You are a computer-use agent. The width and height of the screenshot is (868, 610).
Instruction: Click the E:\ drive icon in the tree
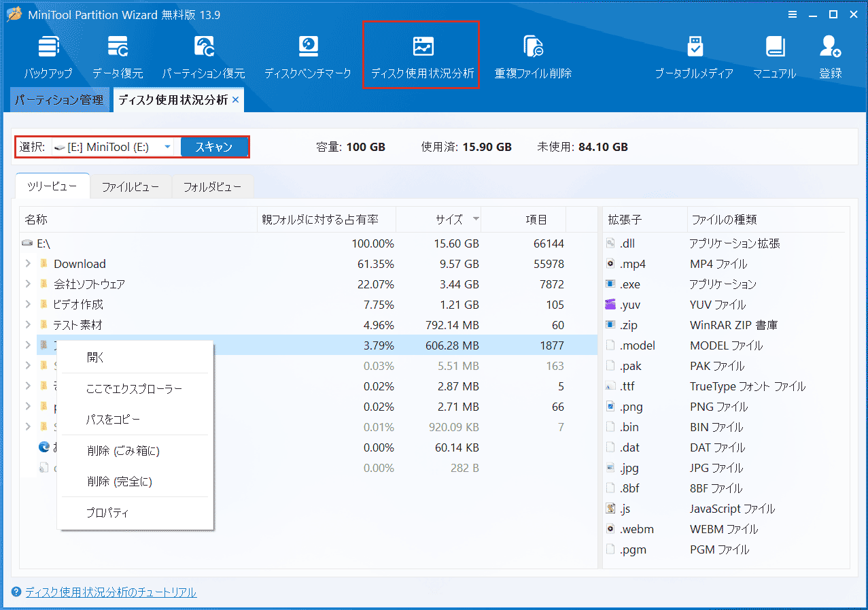point(27,243)
